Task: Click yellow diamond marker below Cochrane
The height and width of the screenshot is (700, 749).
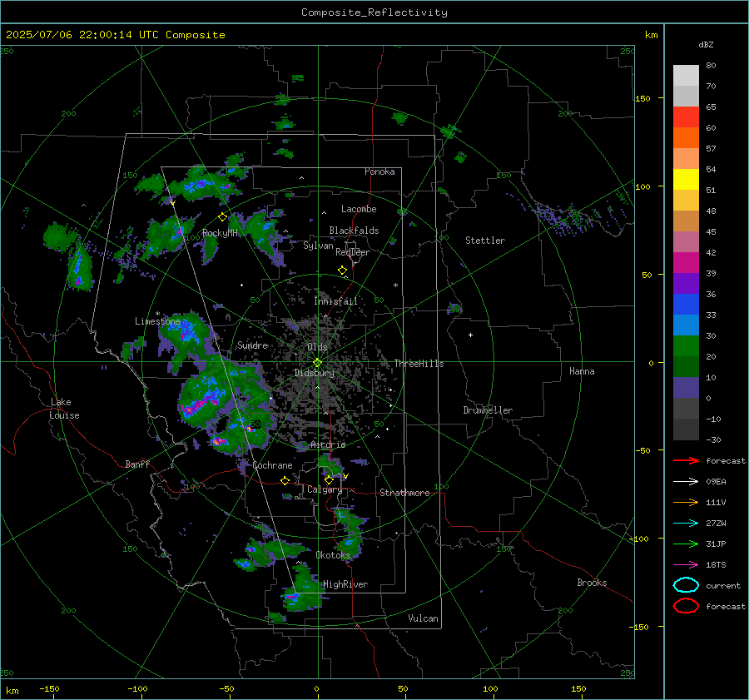Action: coord(285,481)
